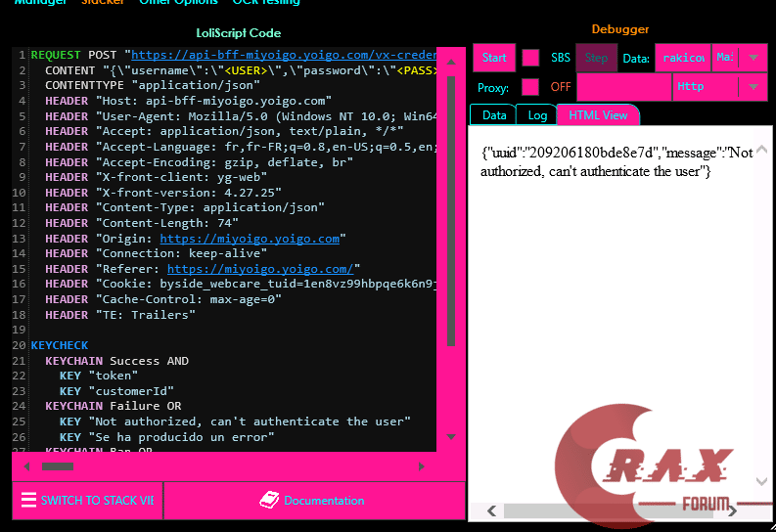
Task: Click the code editor scroll right arrow
Action: point(421,466)
